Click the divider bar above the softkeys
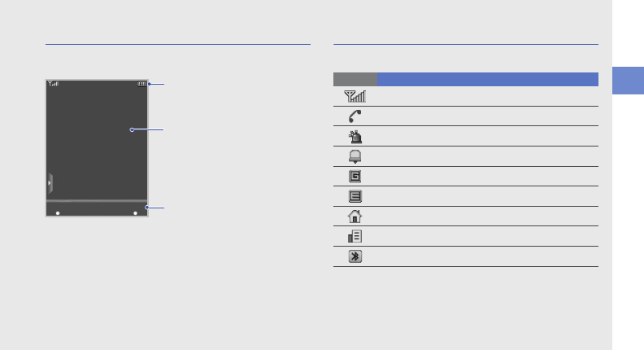Viewport: 644px width, 350px height. click(x=97, y=199)
